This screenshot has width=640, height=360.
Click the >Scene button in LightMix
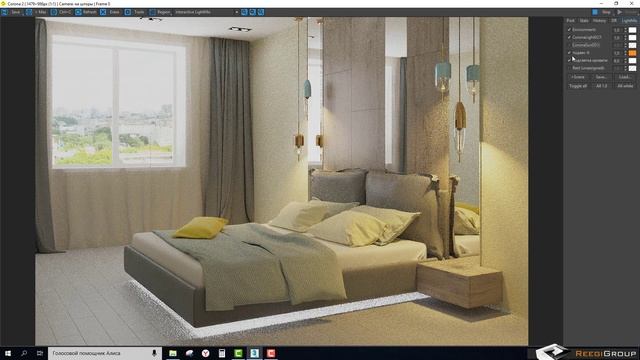click(578, 77)
